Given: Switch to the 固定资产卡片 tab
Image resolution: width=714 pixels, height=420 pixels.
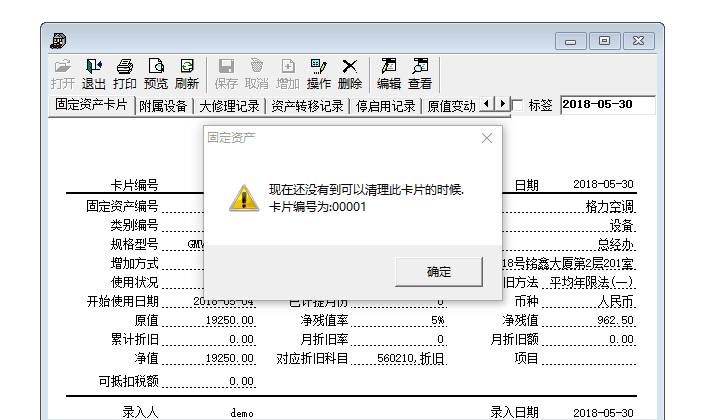Looking at the screenshot, I should (x=91, y=105).
